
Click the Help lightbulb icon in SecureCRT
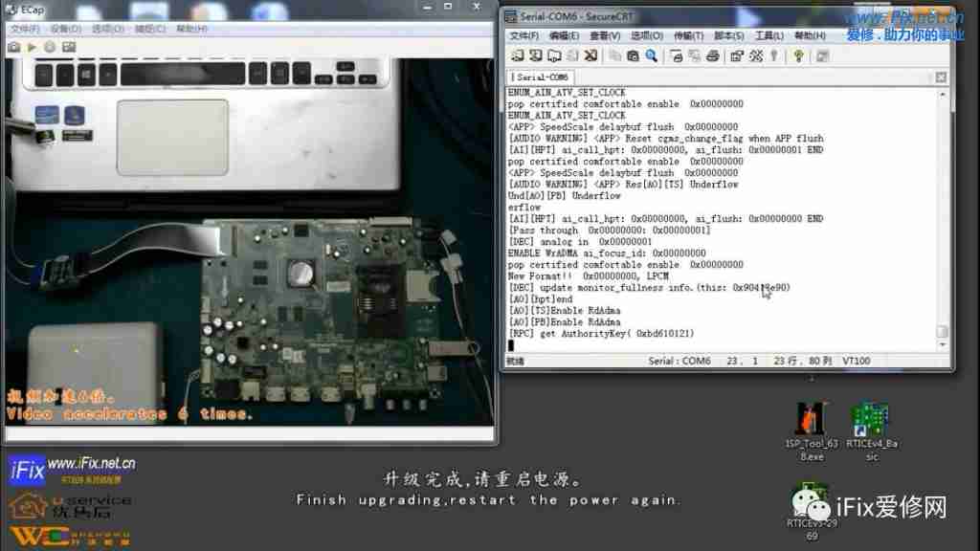tap(797, 56)
